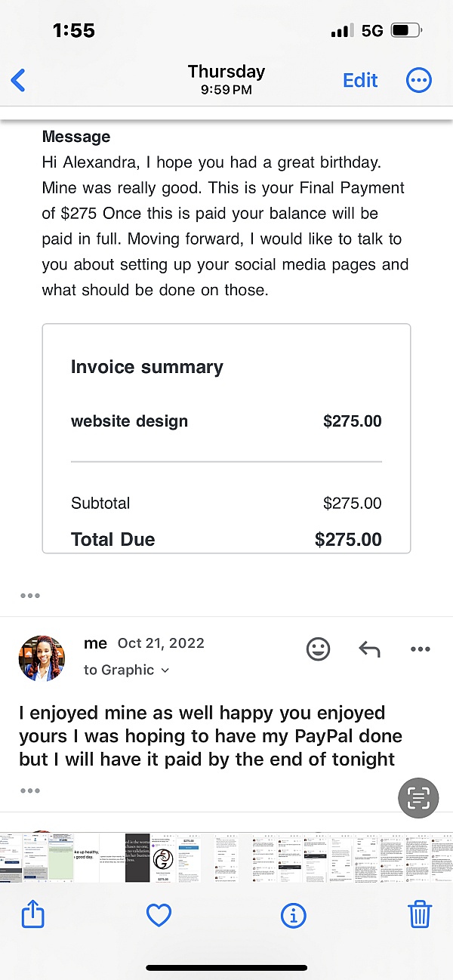Screen dimensions: 453x980
Task: Go back using the blue chevron arrow
Action: pos(19,80)
